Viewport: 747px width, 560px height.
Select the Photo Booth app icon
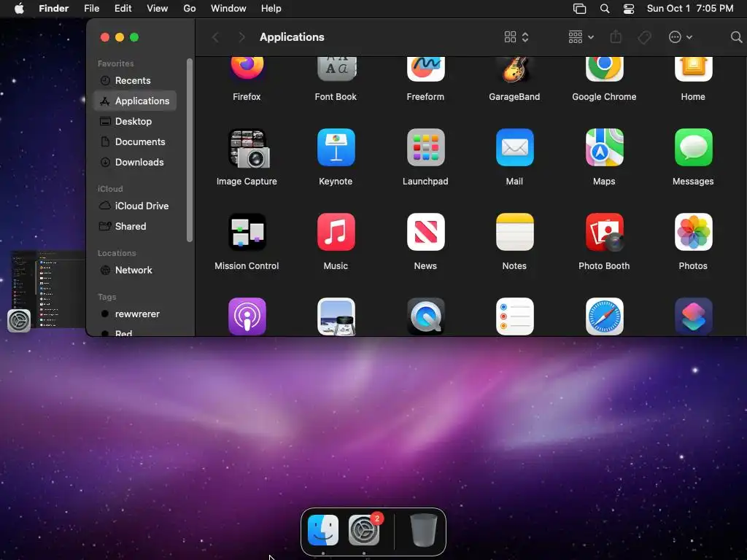[605, 232]
